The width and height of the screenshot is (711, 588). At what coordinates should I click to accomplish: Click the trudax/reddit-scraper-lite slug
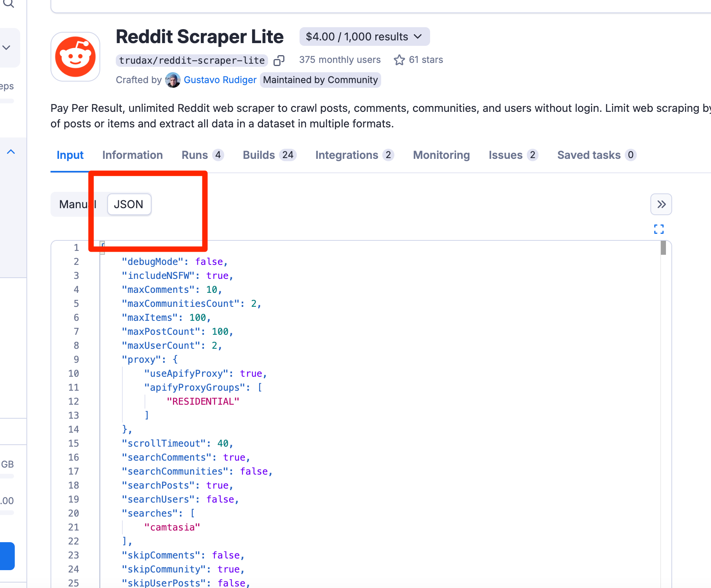click(x=192, y=61)
